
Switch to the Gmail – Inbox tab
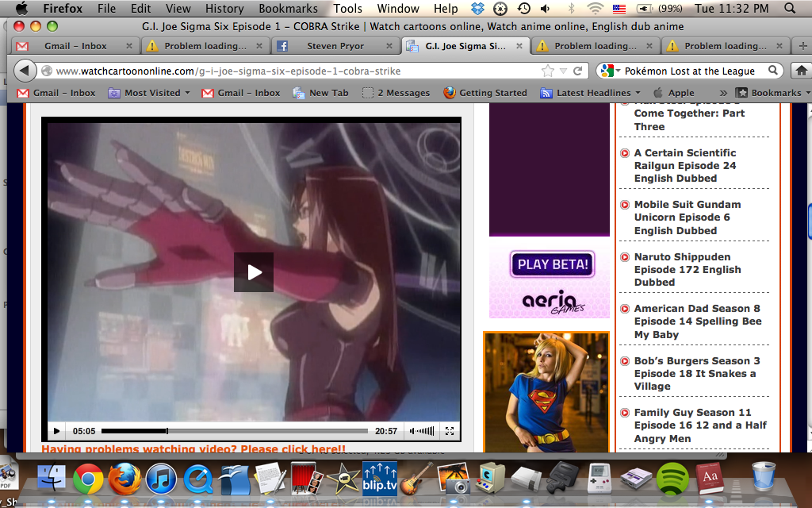click(75, 46)
